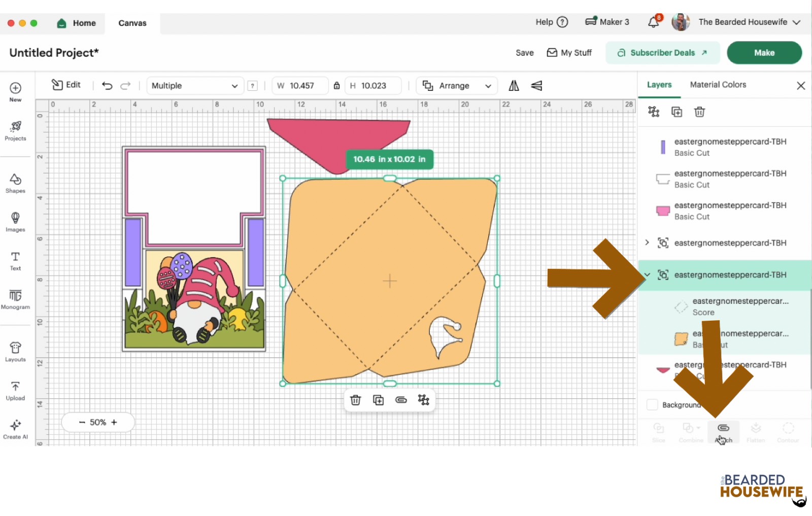
Task: Click the Slice tool
Action: pos(659,432)
